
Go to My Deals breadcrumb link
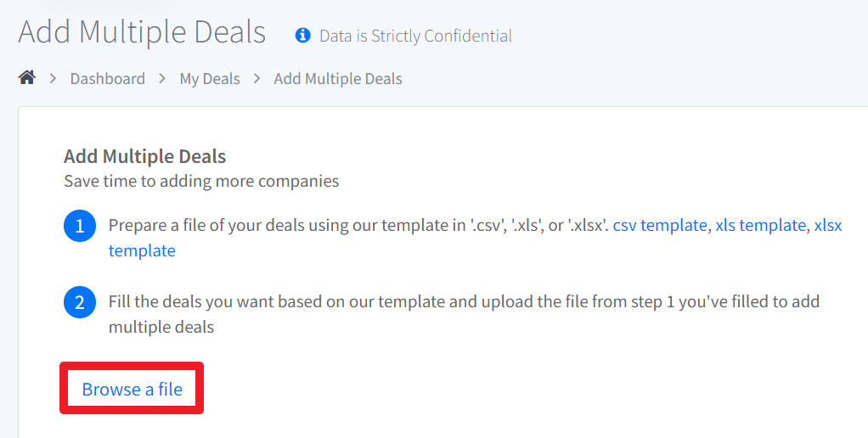[x=210, y=79]
